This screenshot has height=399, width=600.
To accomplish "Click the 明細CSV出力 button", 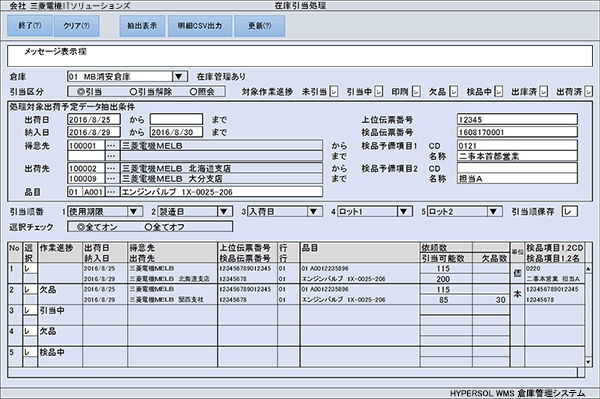I will tap(200, 26).
